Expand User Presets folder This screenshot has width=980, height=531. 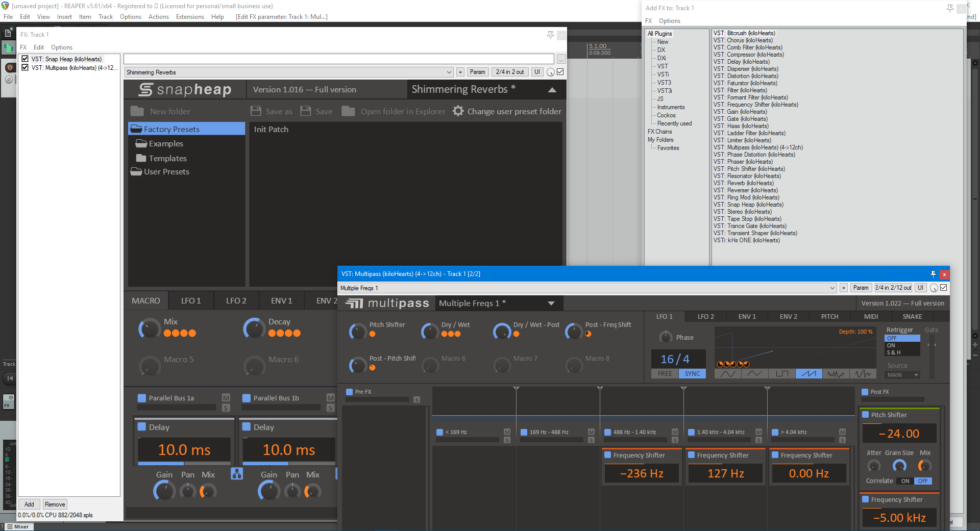(136, 171)
